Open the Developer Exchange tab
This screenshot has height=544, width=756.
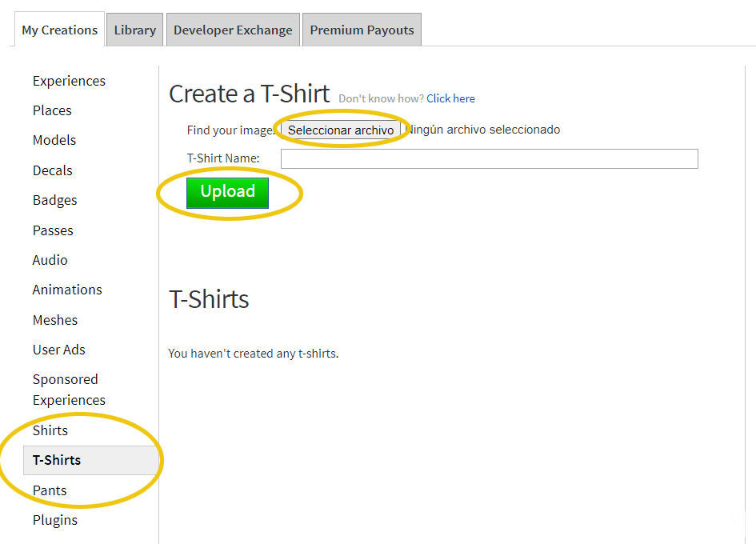232,30
